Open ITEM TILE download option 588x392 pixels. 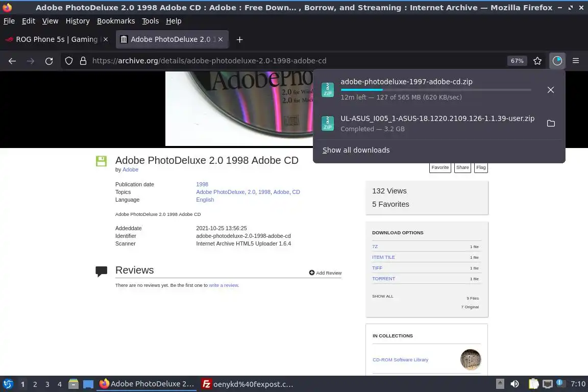[x=383, y=257]
